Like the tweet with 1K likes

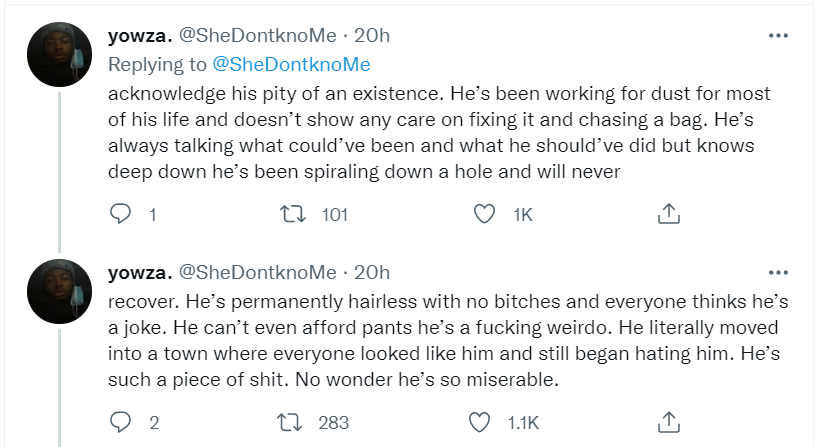(x=484, y=213)
